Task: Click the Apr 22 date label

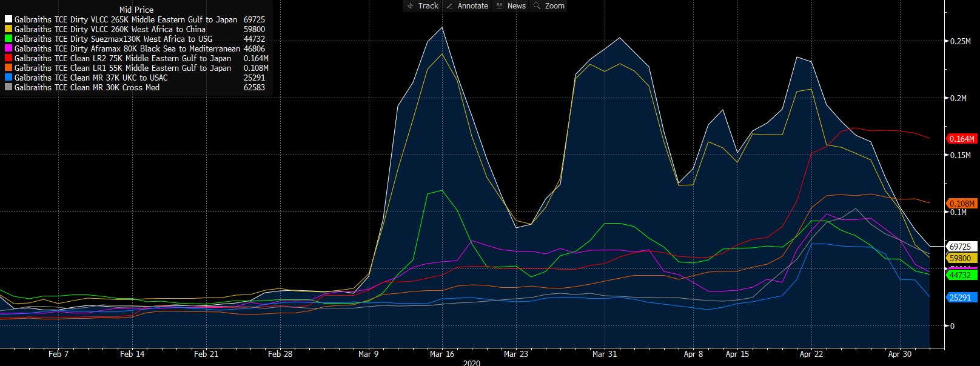Action: (x=811, y=354)
